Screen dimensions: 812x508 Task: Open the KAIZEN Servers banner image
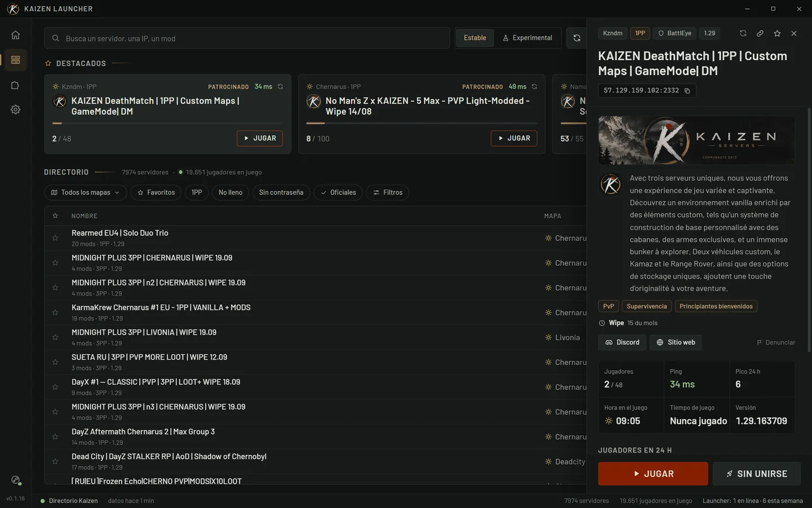tap(696, 140)
